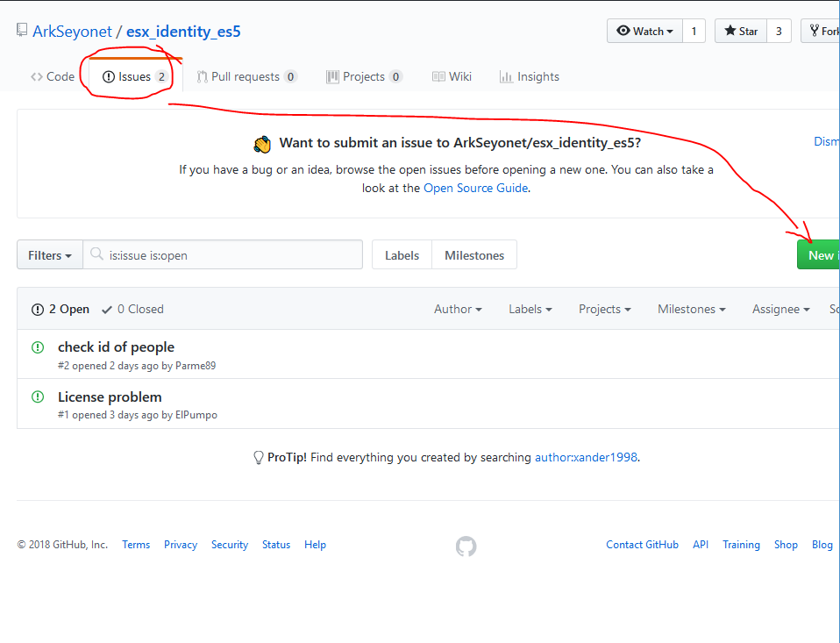Viewport: 840px width, 643px height.
Task: Click the API footer link
Action: (x=701, y=545)
